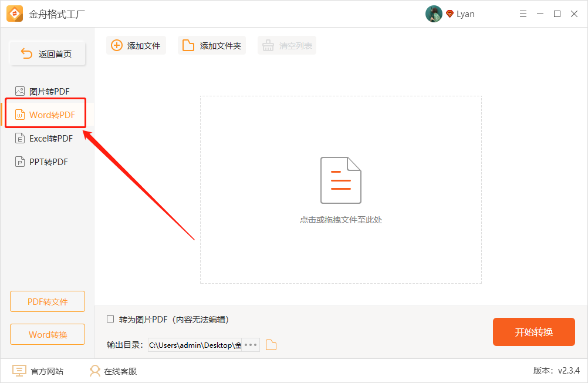The height and width of the screenshot is (383, 588).
Task: Click the 在线客服 headset icon
Action: (x=94, y=371)
